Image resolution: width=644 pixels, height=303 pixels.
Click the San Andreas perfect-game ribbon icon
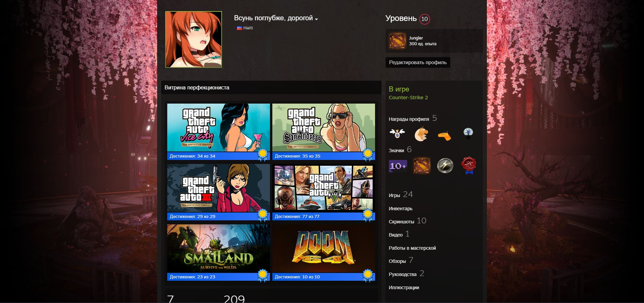point(368,155)
